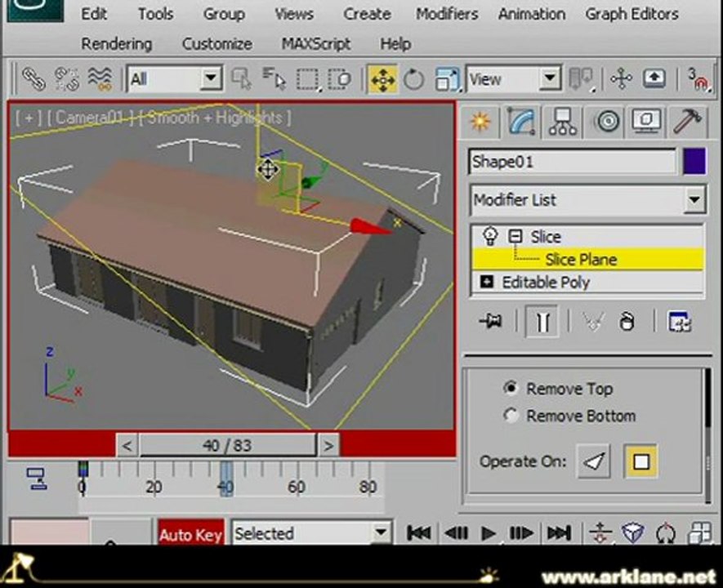
Task: Click the Use Pivot Point Center icon
Action: click(x=581, y=78)
